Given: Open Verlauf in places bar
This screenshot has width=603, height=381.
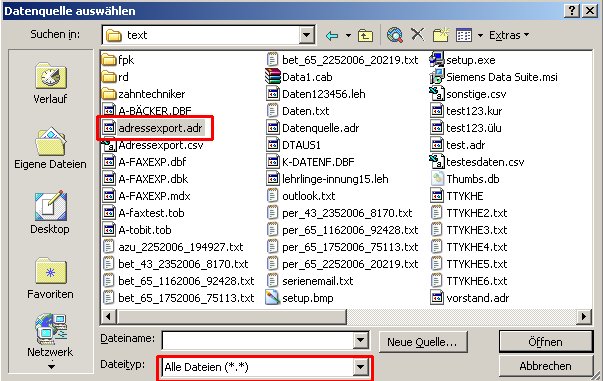Looking at the screenshot, I should [50, 83].
